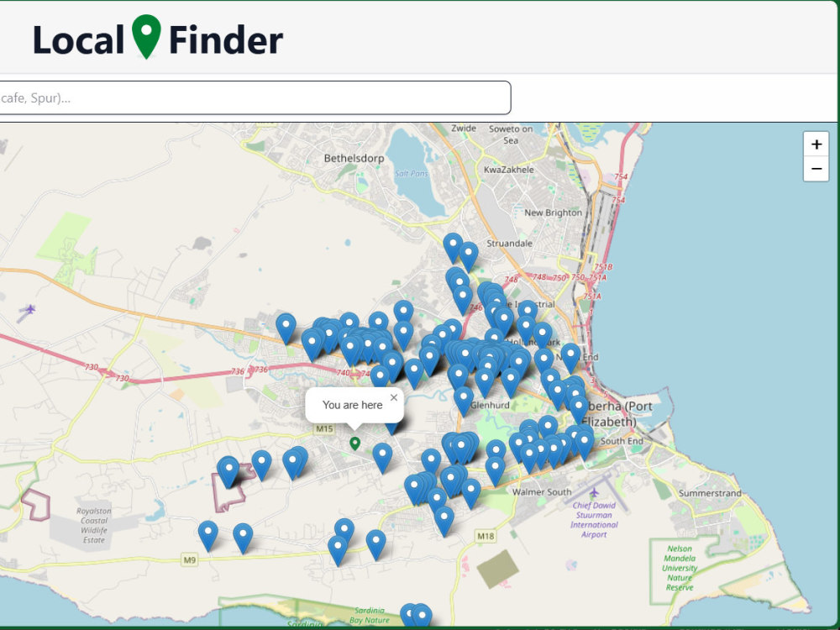Click Nelson Mandela University Nature Reserve label
The width and height of the screenshot is (840, 630).
coord(680,568)
